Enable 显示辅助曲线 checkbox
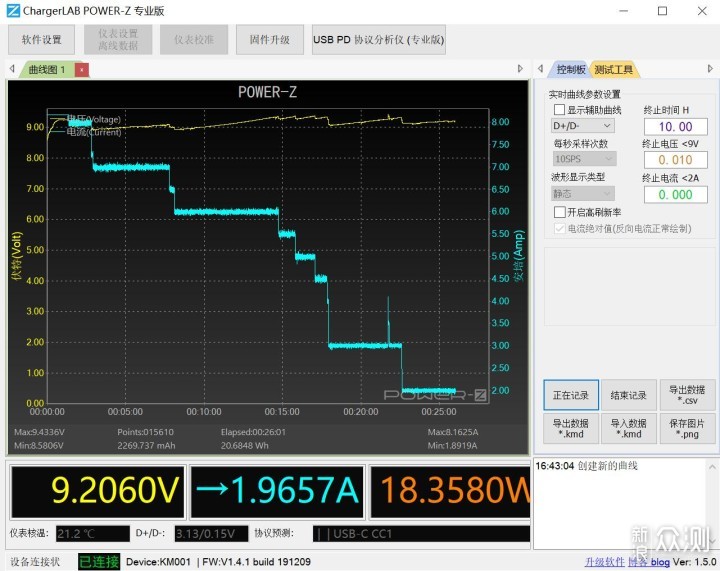This screenshot has width=720, height=571. click(x=559, y=110)
